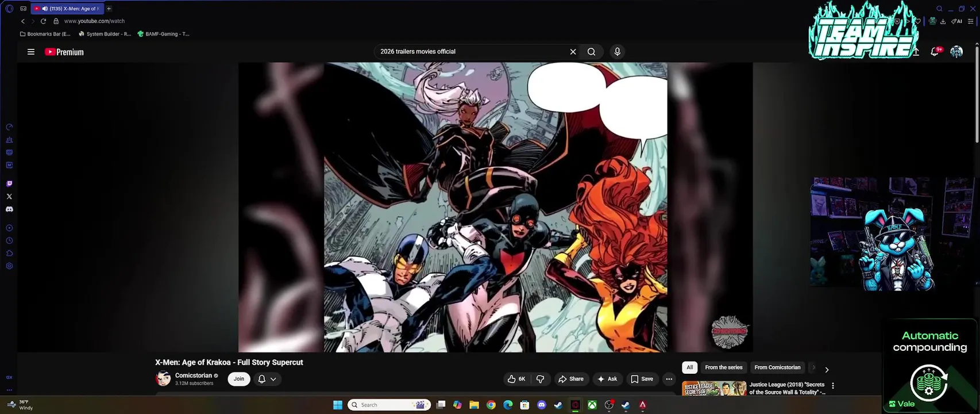
Task: Open browser Downloads icon in toolbar
Action: [943, 21]
